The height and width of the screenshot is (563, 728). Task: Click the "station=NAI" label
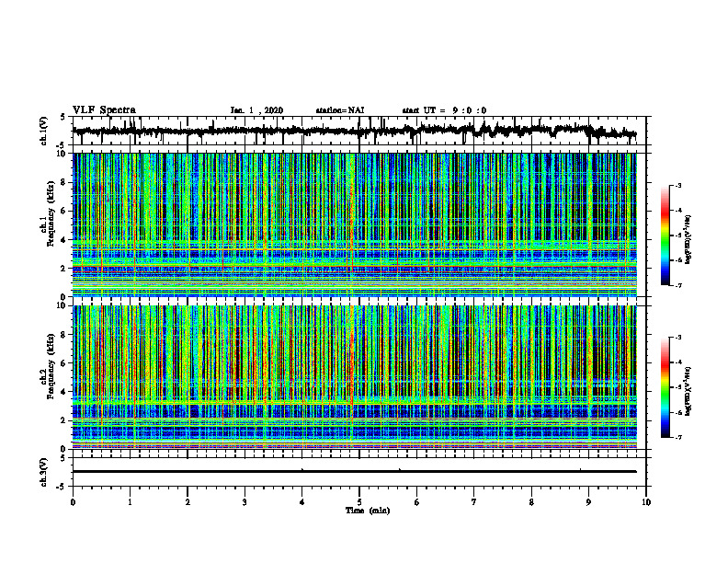click(340, 110)
